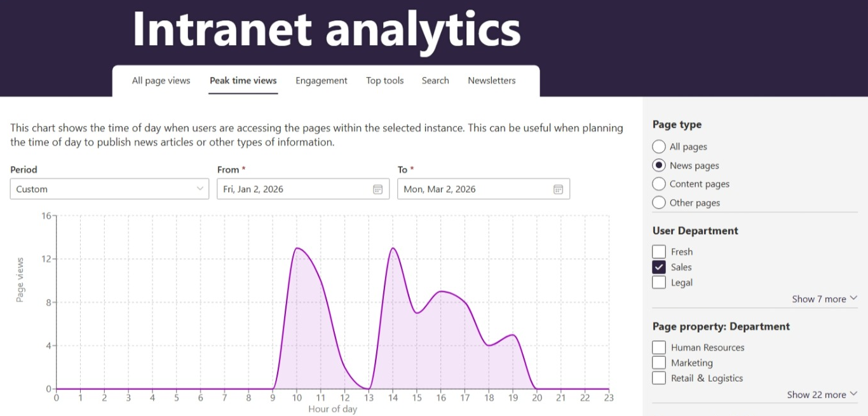Enable the Marketing page property checkbox
The width and height of the screenshot is (868, 416).
(x=659, y=363)
